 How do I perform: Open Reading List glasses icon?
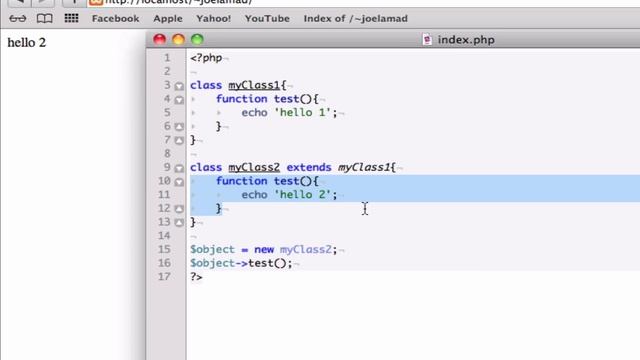click(x=18, y=18)
